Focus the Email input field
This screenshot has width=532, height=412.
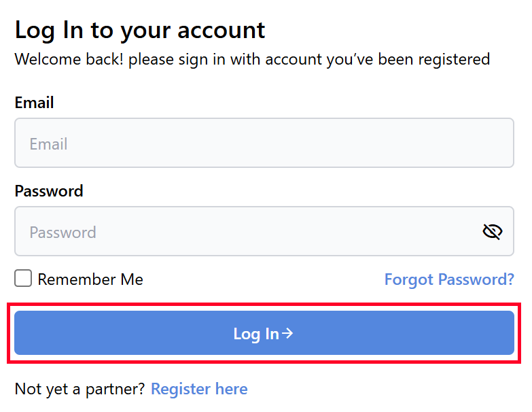(x=264, y=143)
